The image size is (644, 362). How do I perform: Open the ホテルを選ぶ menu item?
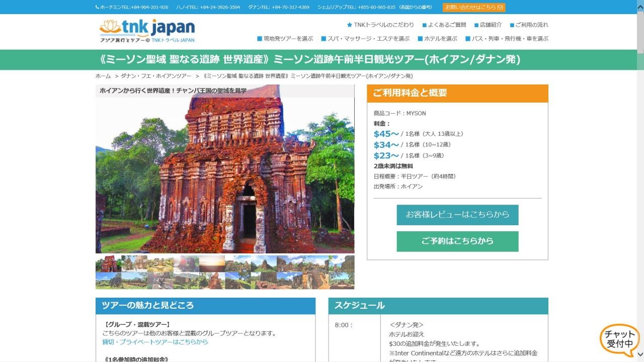437,38
